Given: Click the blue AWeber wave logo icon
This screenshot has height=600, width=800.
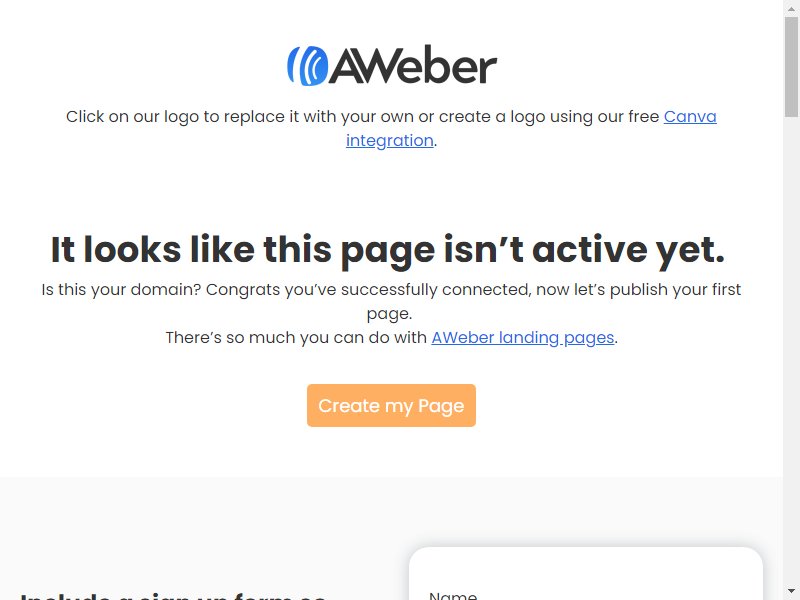Looking at the screenshot, I should coord(308,66).
